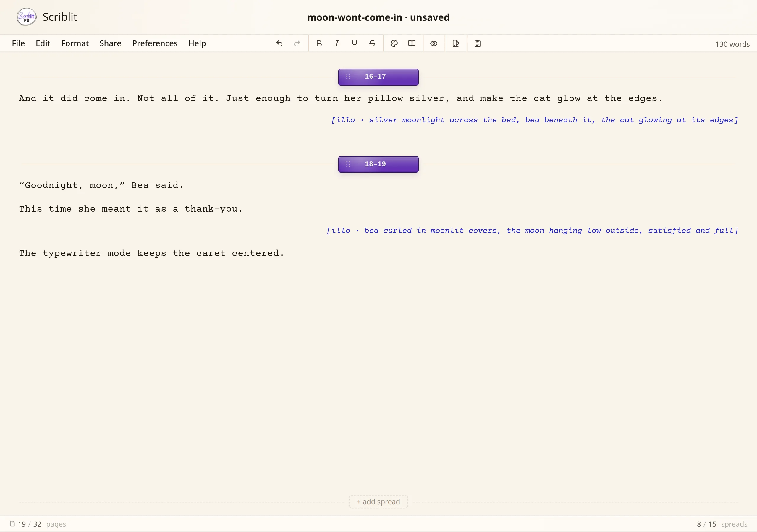Redo the last undone edit
Viewport: 757px width, 532px height.
(x=297, y=43)
